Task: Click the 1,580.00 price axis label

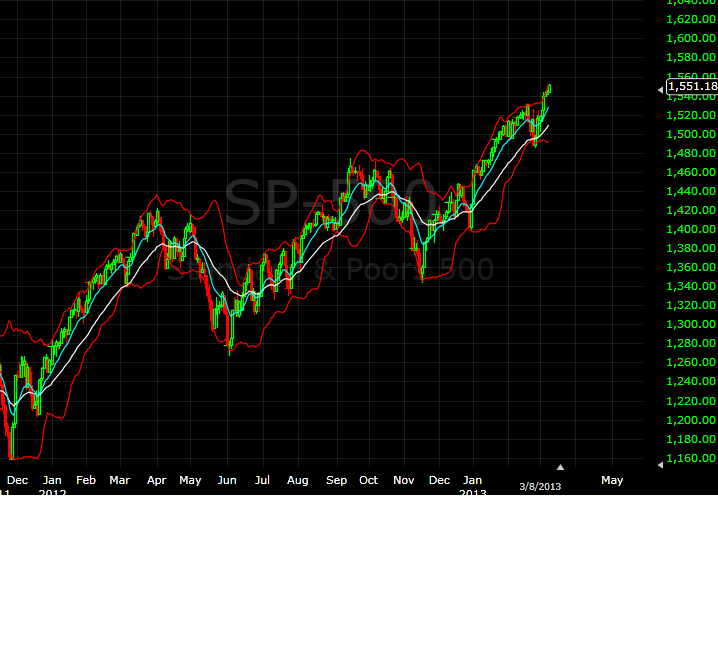Action: tap(691, 57)
